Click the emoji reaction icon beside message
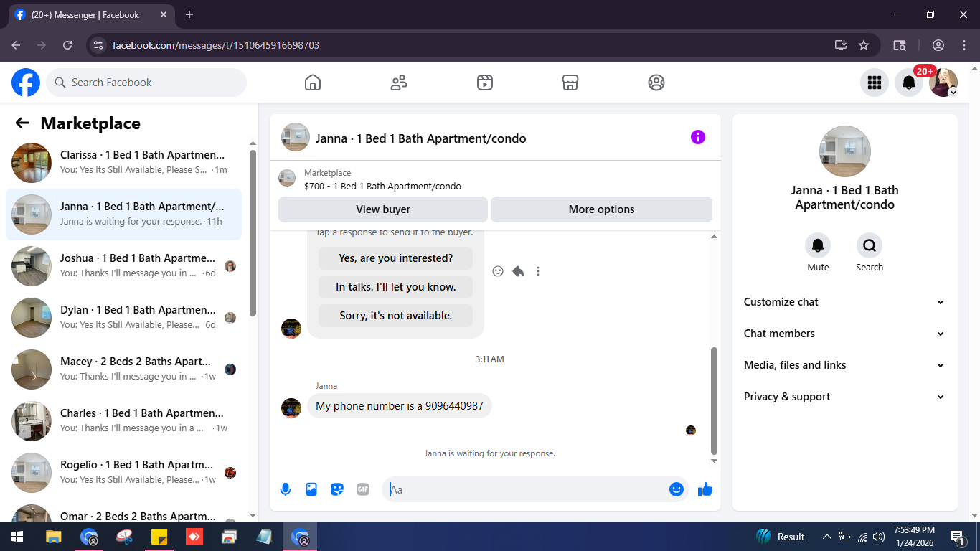 pyautogui.click(x=498, y=271)
